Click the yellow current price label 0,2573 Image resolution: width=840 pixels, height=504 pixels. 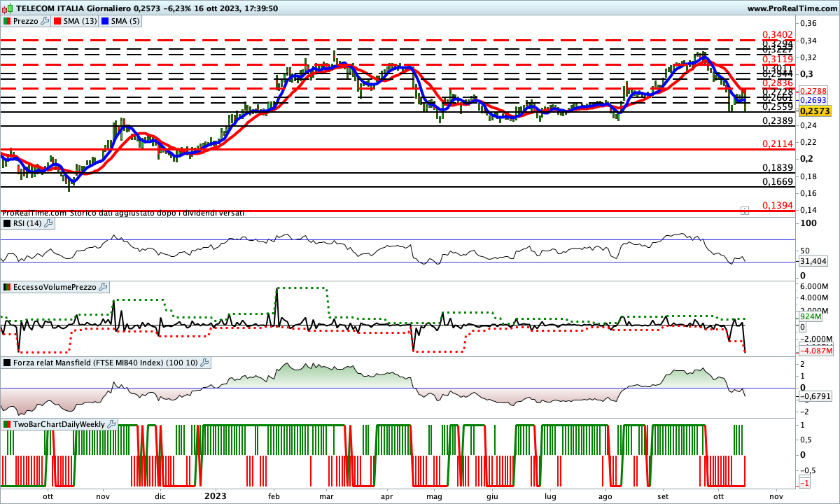click(x=814, y=111)
